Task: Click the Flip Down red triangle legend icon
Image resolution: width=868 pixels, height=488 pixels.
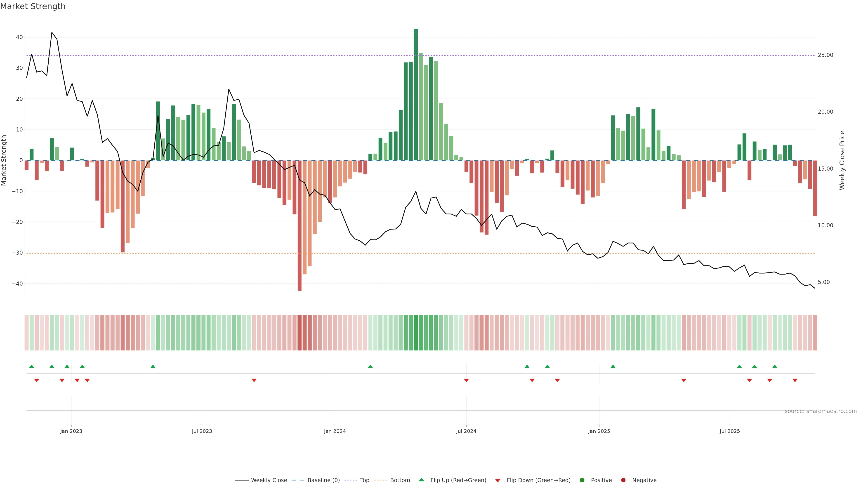Action: [498, 481]
